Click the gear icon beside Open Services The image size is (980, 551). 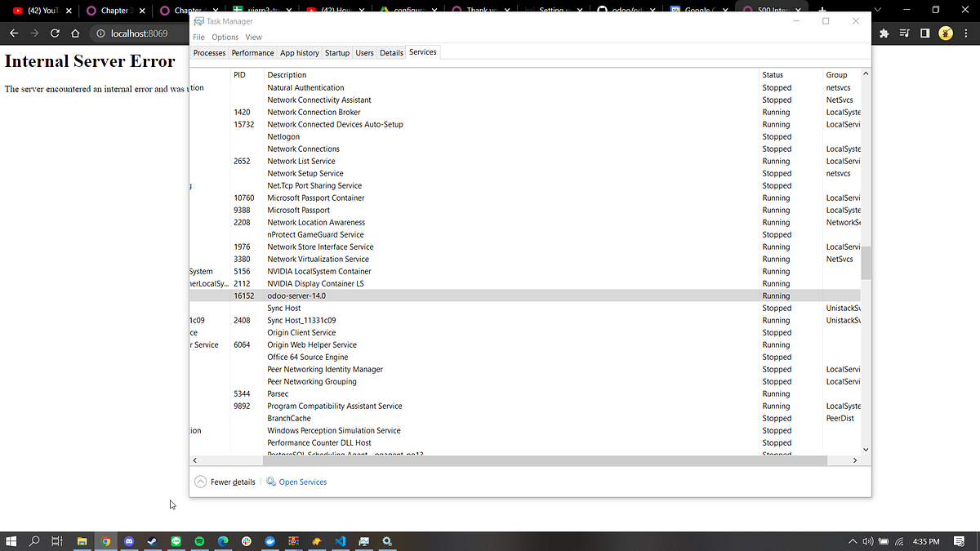click(x=269, y=482)
